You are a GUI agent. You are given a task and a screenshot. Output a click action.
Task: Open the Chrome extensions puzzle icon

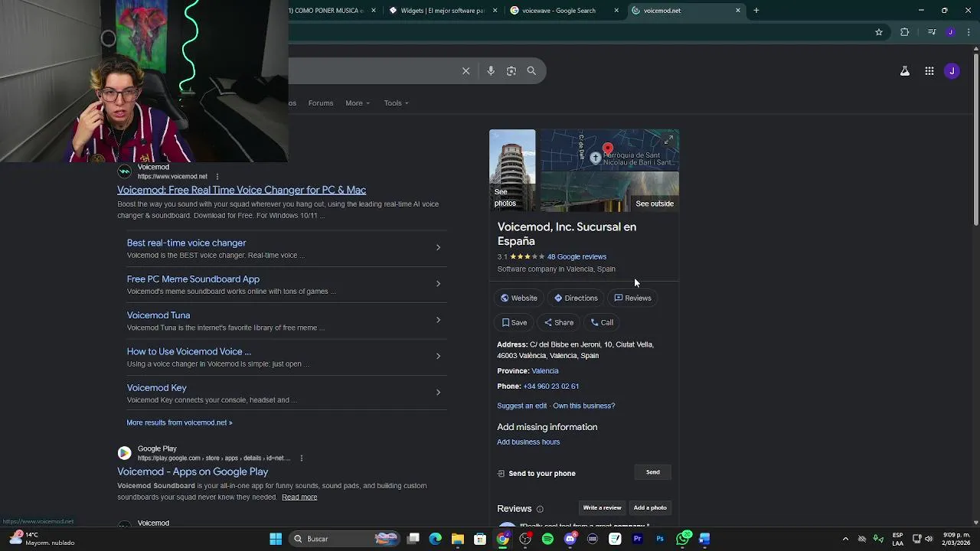pyautogui.click(x=905, y=32)
